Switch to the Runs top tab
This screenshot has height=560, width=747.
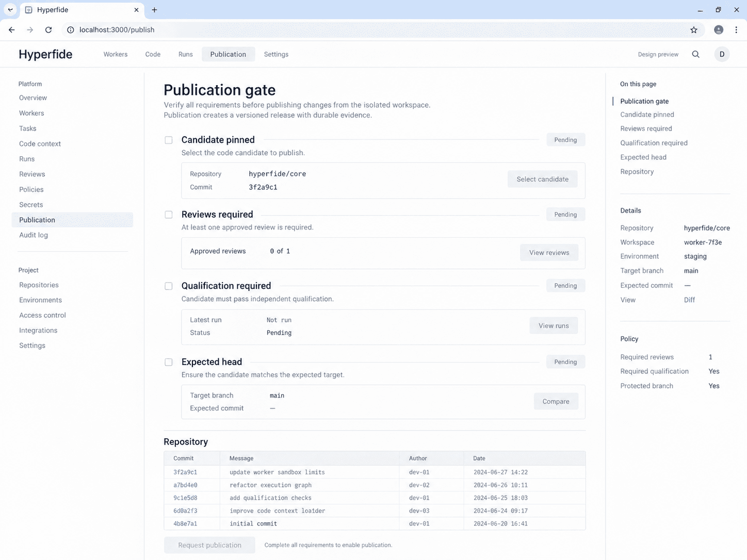coord(186,54)
